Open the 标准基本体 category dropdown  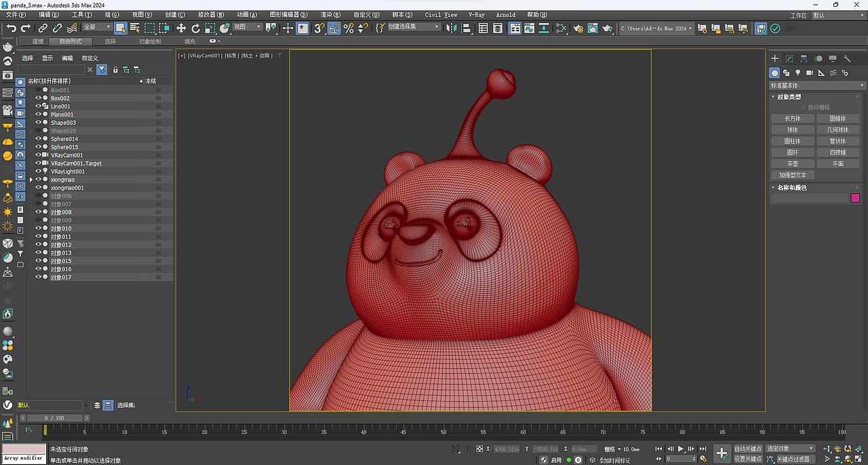818,85
